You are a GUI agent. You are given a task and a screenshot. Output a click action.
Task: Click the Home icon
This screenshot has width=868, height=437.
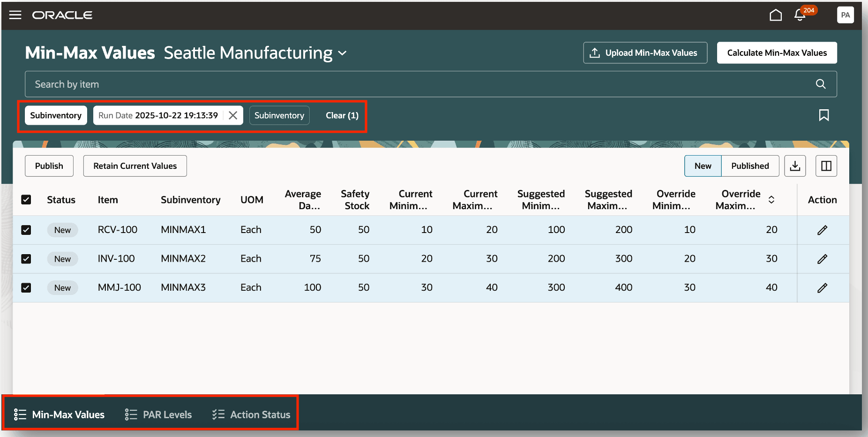(776, 15)
